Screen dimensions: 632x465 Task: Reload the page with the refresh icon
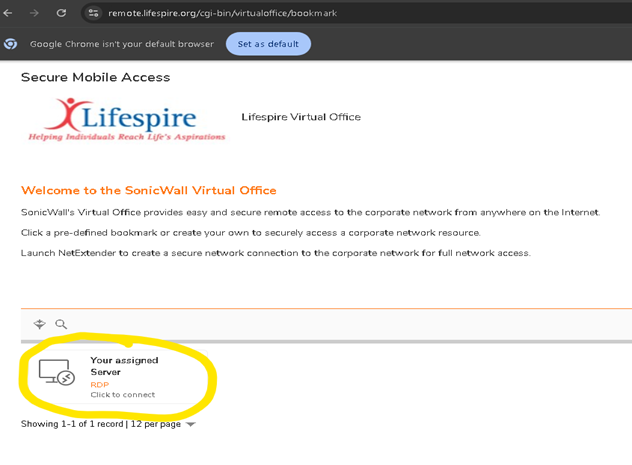[61, 13]
